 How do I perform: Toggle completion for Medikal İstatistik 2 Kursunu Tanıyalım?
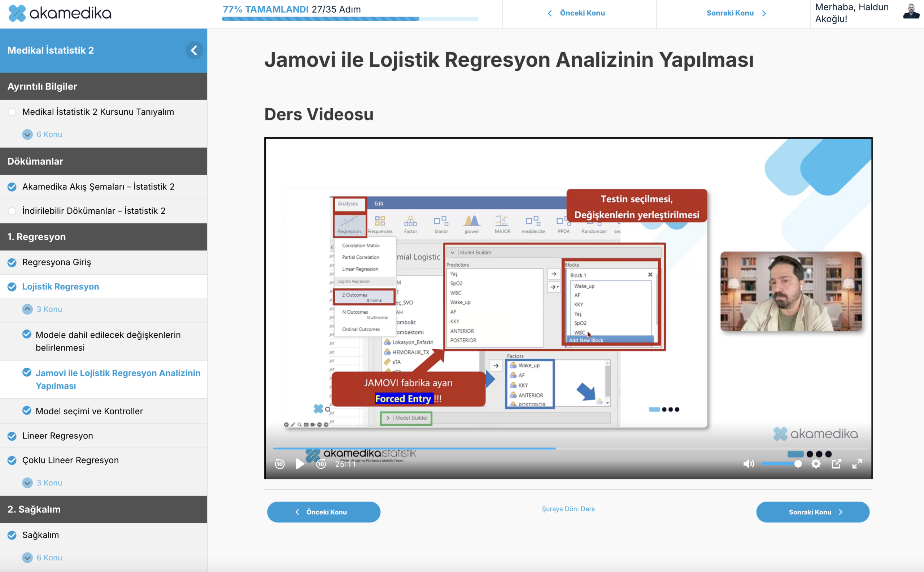(x=12, y=112)
